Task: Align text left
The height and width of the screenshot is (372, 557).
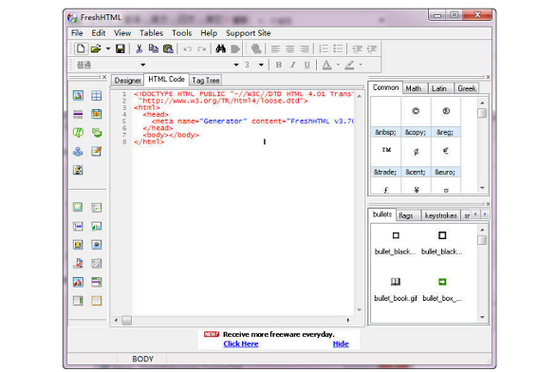Action: click(276, 49)
